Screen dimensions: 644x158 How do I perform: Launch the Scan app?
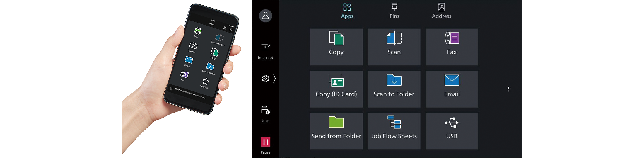coord(394,47)
